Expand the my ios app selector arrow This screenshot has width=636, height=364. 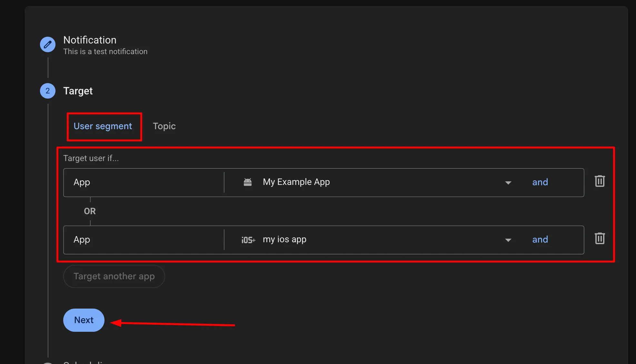tap(508, 240)
